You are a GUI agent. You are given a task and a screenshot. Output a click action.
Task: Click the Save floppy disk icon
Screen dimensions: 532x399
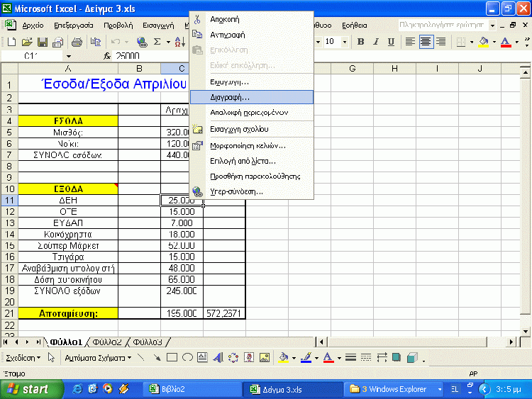pyautogui.click(x=43, y=42)
